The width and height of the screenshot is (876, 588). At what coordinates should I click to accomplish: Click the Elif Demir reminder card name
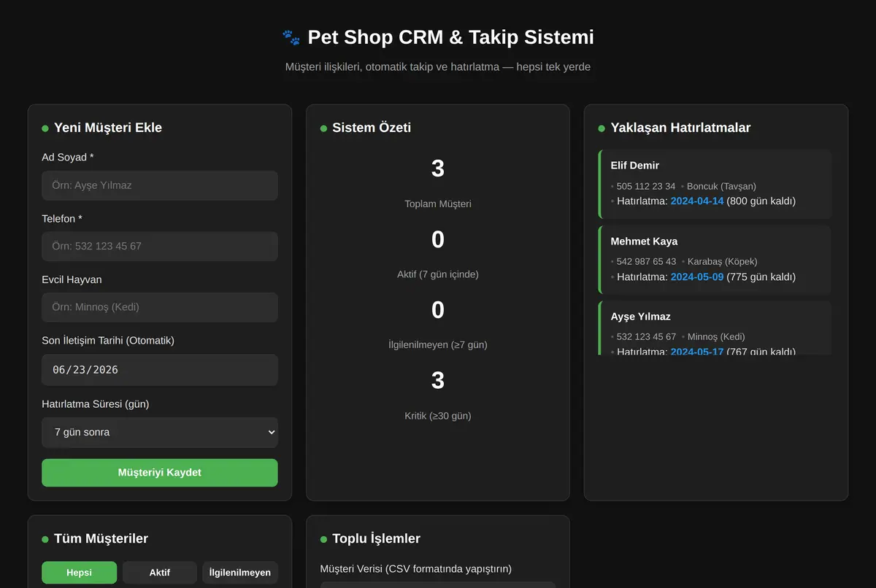coord(635,166)
